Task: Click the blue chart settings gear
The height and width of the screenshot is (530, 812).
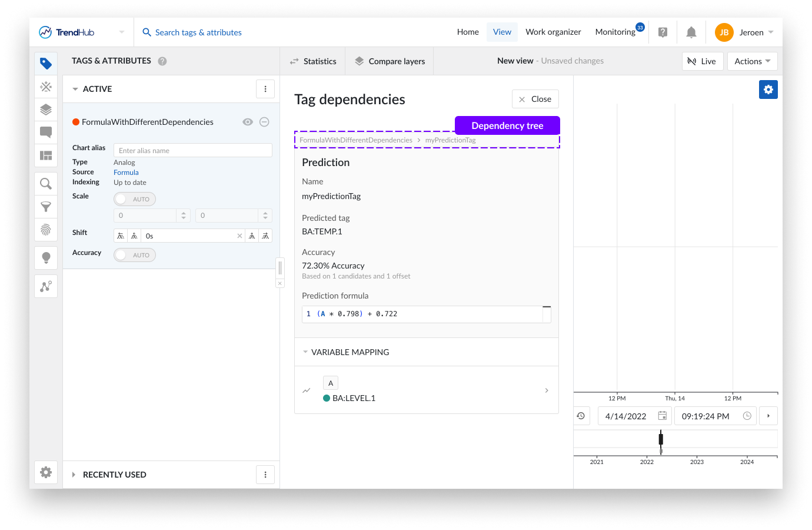Action: (768, 90)
